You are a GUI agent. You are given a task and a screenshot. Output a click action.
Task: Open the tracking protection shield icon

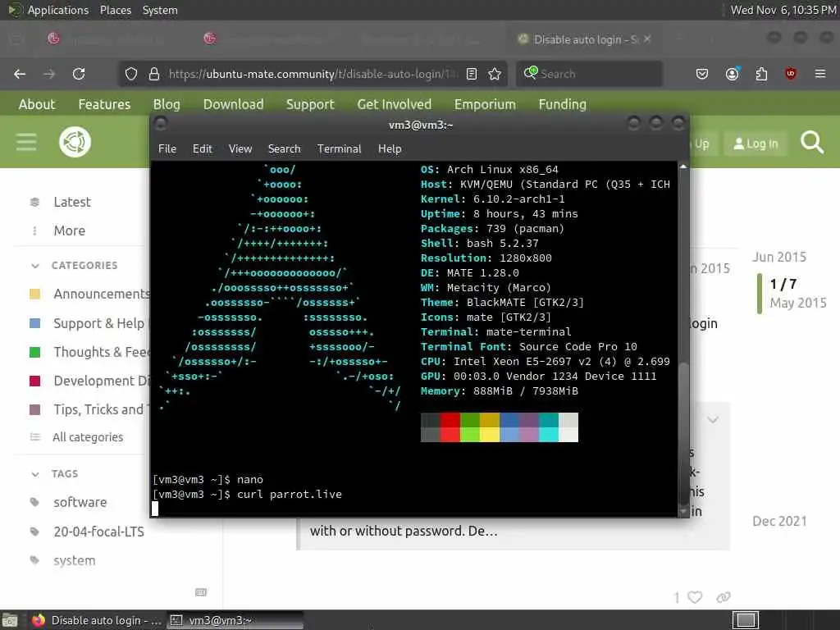pos(131,74)
